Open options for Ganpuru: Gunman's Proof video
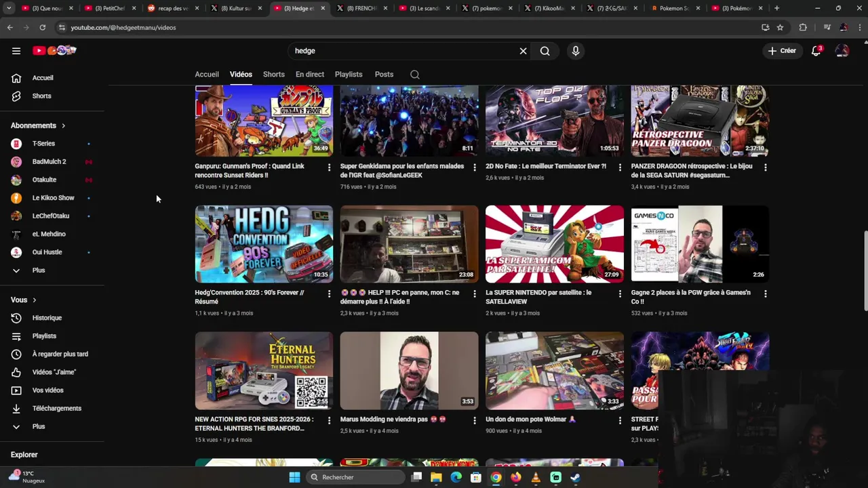The width and height of the screenshot is (868, 488). tap(329, 167)
